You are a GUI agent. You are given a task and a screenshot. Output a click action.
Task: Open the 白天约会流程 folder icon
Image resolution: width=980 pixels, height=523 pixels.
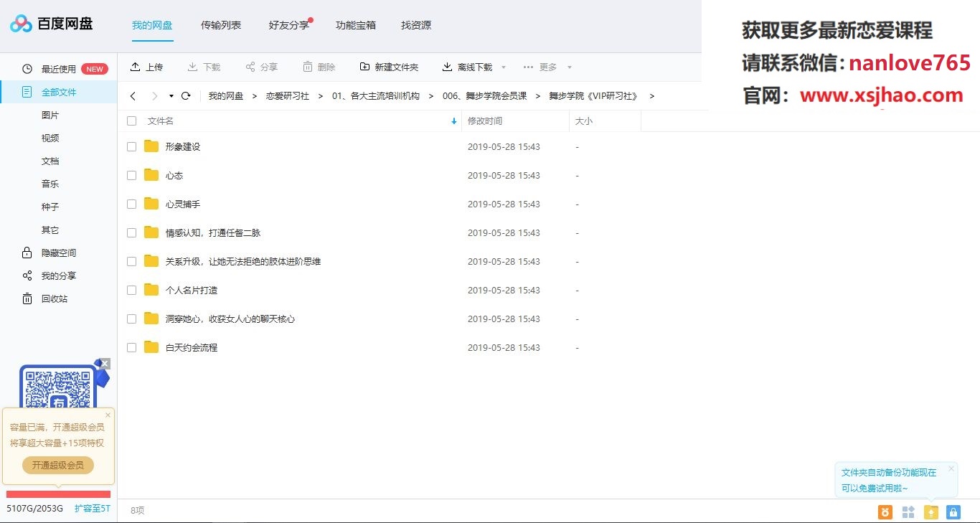(x=151, y=347)
